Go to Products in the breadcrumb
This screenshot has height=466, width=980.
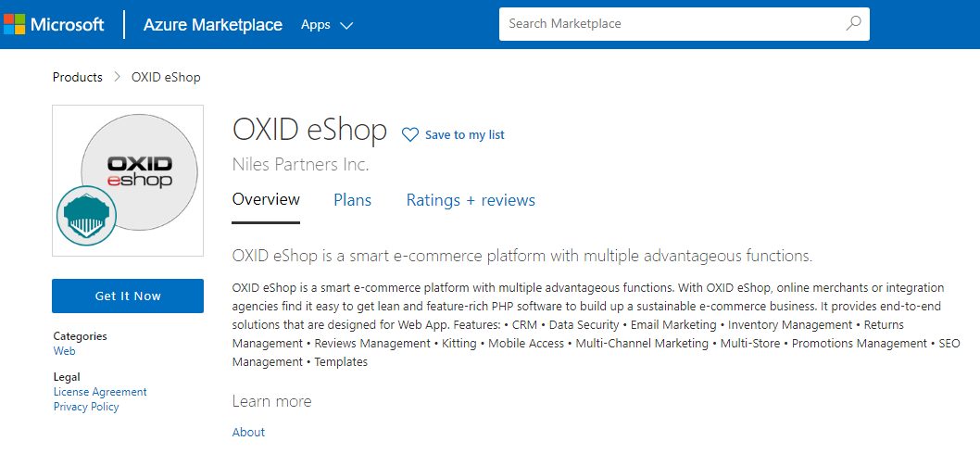coord(78,77)
